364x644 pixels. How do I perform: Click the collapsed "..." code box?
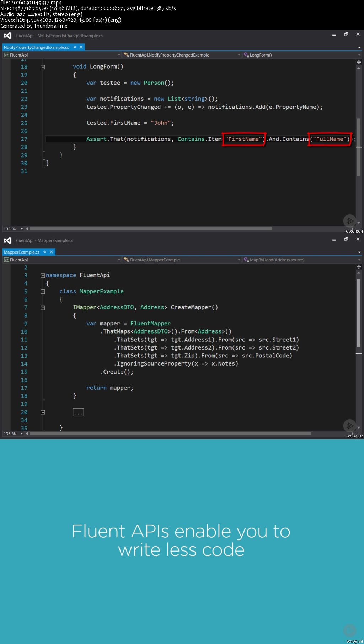[78, 413]
